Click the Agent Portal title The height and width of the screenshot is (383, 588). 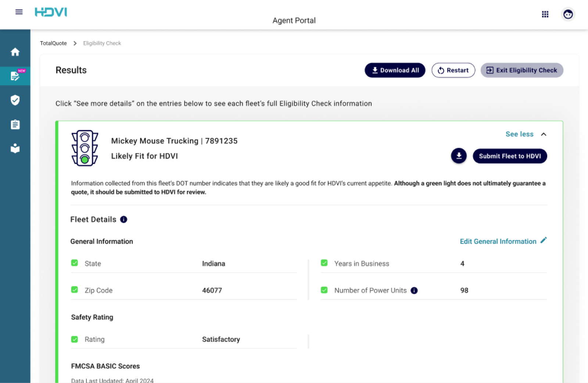294,21
